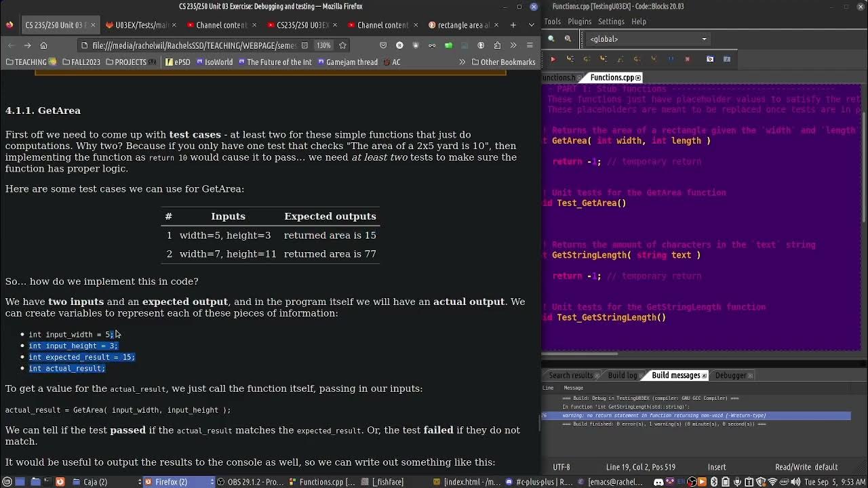Image resolution: width=868 pixels, height=488 pixels.
Task: Open the PROJECTS bookmarks folder
Action: click(x=131, y=62)
